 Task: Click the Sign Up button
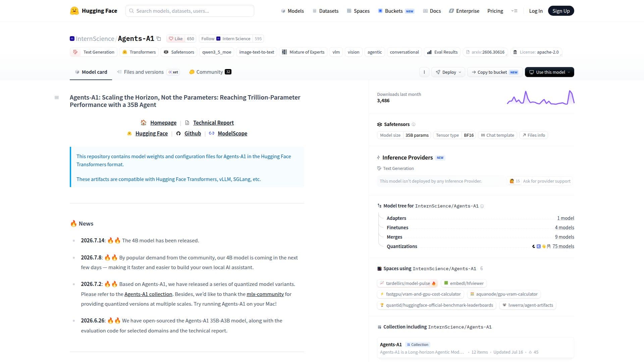click(561, 11)
